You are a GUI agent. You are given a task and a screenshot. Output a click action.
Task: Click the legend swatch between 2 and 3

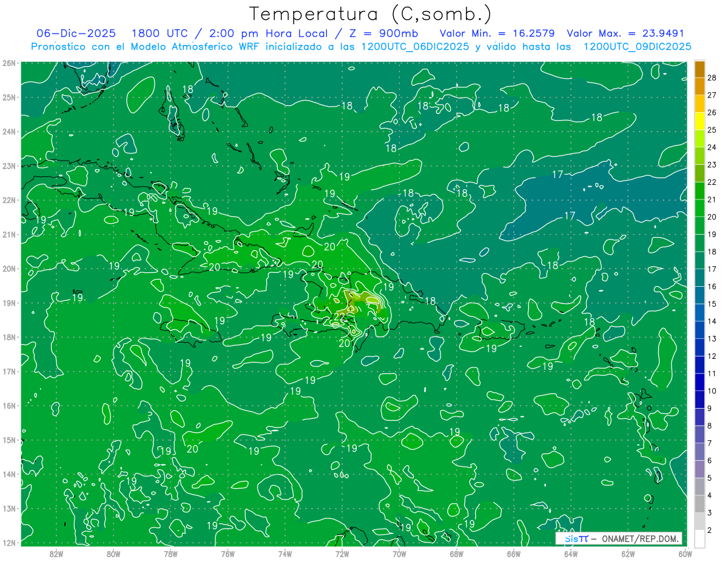699,521
